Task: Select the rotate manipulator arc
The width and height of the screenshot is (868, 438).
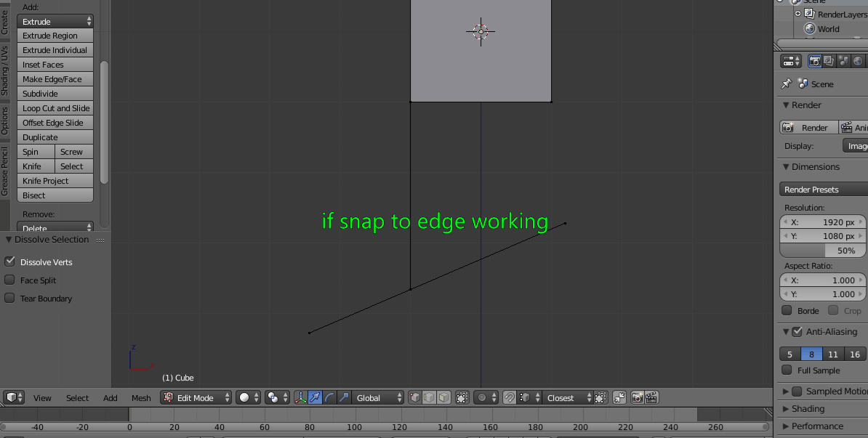Action: pyautogui.click(x=329, y=397)
